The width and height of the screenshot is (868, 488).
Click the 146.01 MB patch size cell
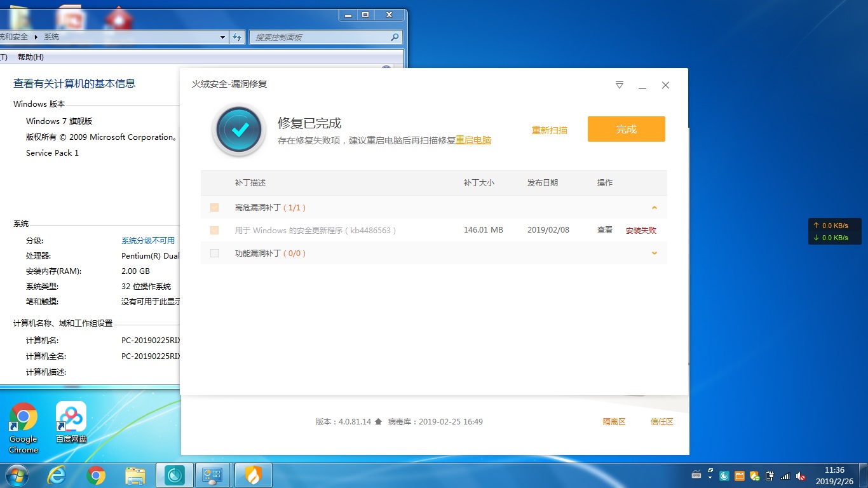click(x=484, y=230)
